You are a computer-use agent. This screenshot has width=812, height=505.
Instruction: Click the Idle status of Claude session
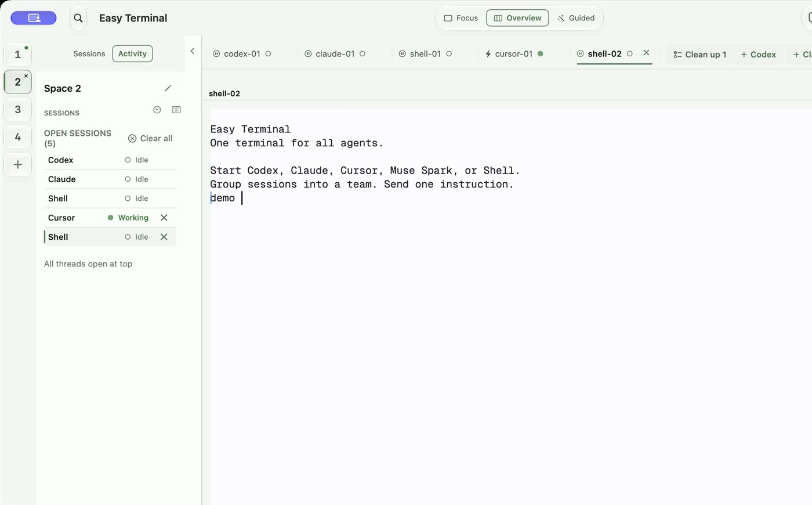point(137,179)
